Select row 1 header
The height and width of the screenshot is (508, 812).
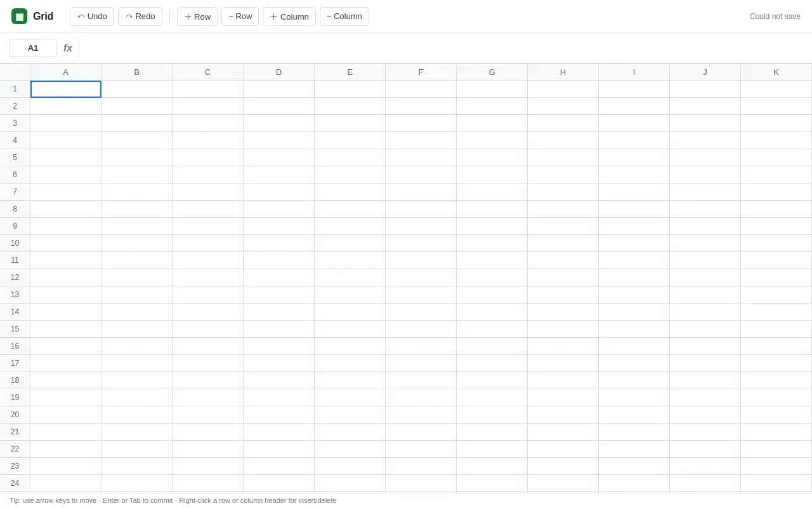point(15,89)
